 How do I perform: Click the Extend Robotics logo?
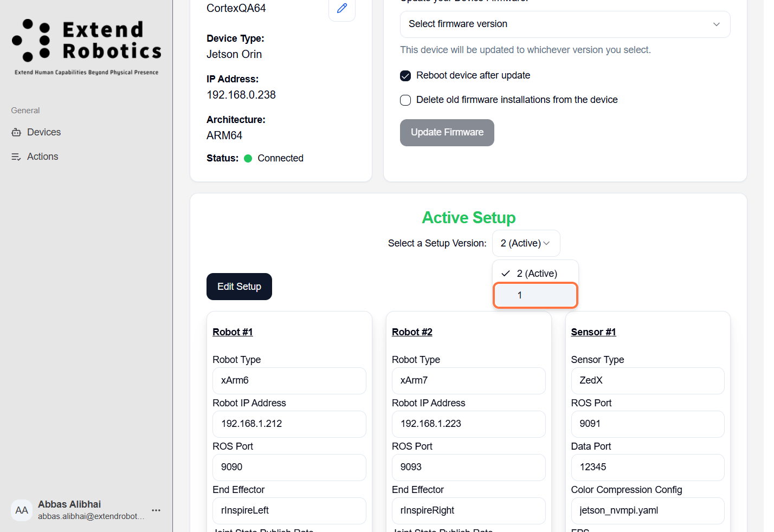[x=87, y=47]
